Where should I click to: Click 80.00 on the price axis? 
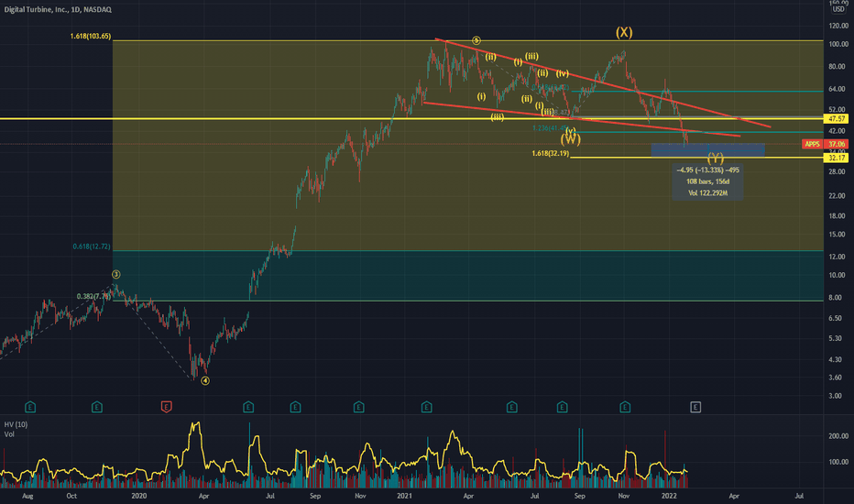click(838, 67)
